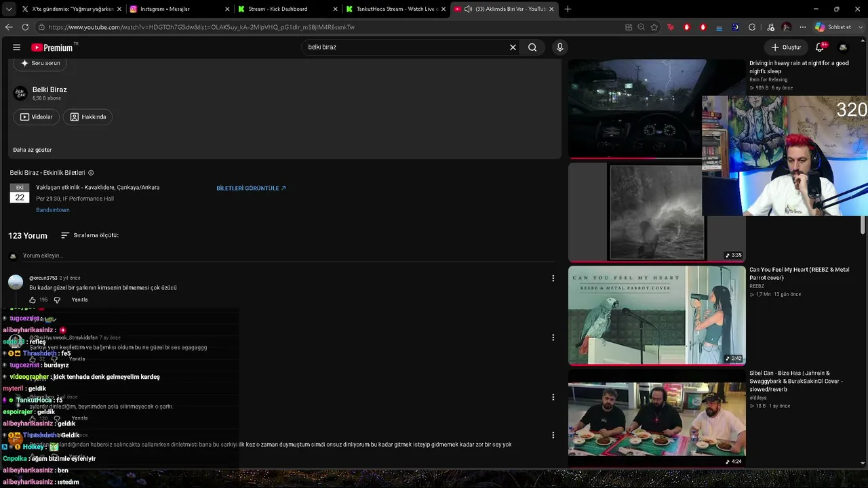Open the Bandsintown link
This screenshot has height=488, width=868.
coord(53,210)
